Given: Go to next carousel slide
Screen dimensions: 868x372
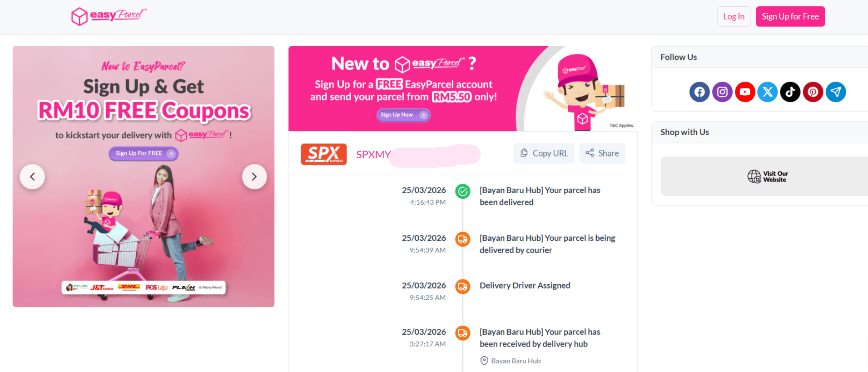Looking at the screenshot, I should [x=254, y=176].
